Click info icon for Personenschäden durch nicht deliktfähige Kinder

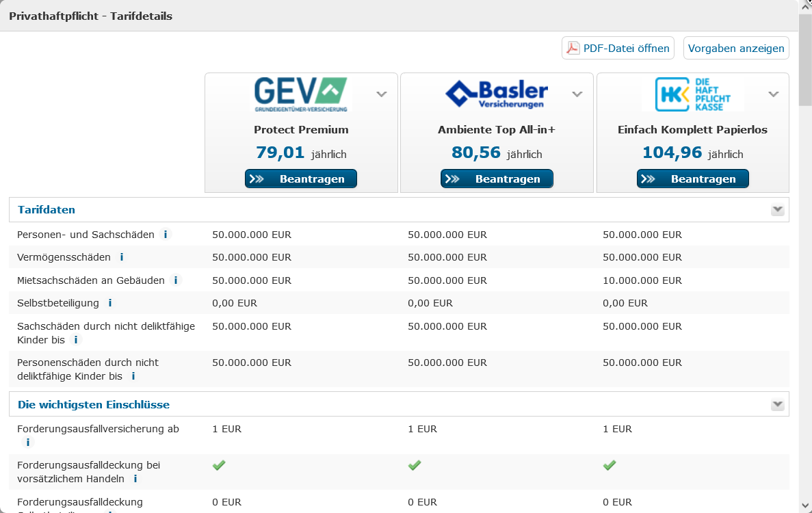pyautogui.click(x=133, y=376)
